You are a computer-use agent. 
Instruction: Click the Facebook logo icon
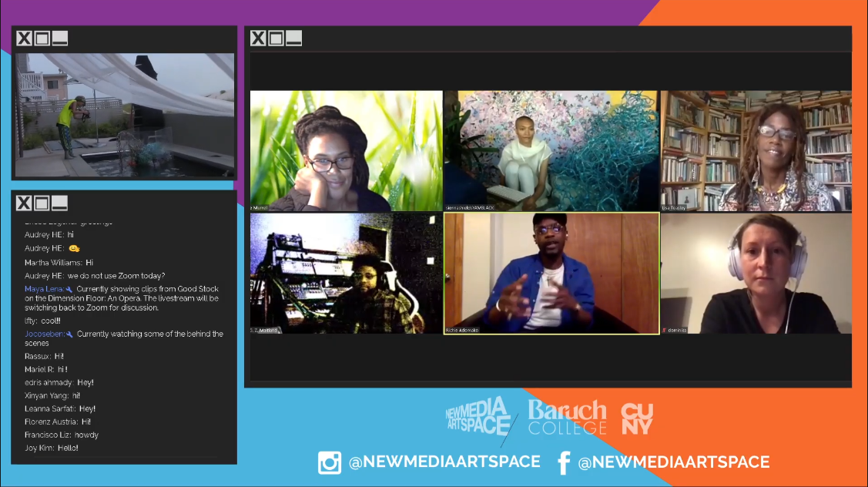(564, 462)
